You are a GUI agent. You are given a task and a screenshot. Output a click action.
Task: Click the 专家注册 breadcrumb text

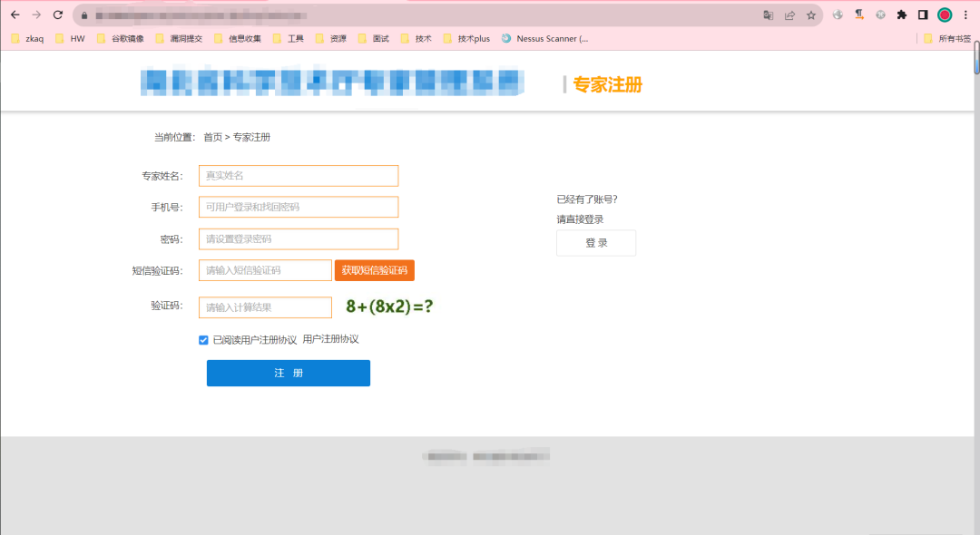point(251,137)
